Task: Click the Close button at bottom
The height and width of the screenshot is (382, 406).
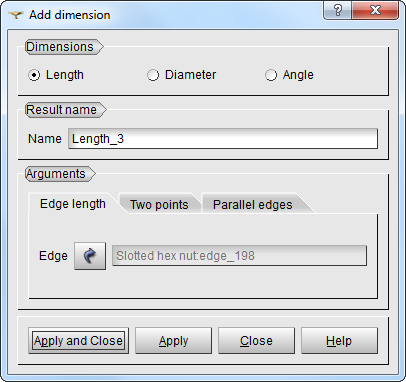Action: [256, 341]
